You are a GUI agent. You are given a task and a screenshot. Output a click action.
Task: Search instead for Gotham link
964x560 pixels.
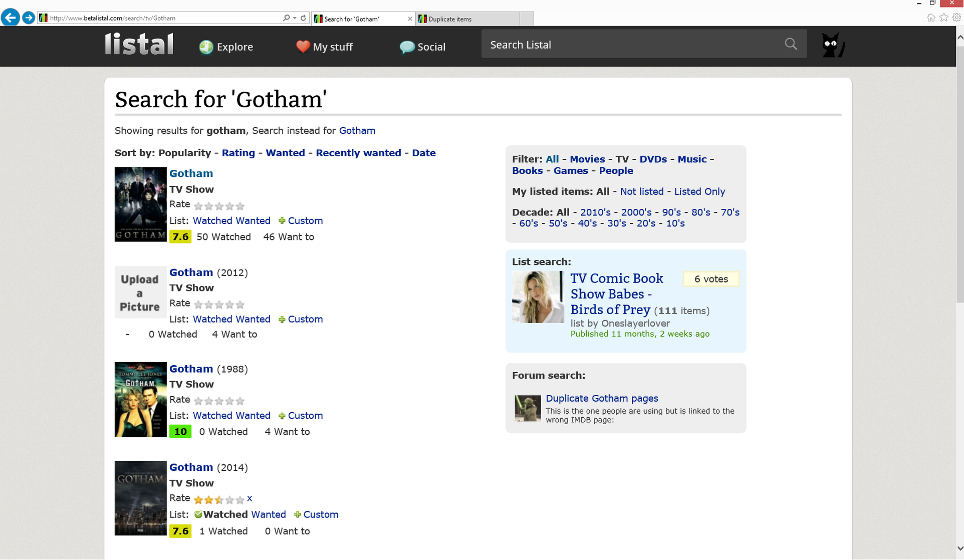(357, 131)
